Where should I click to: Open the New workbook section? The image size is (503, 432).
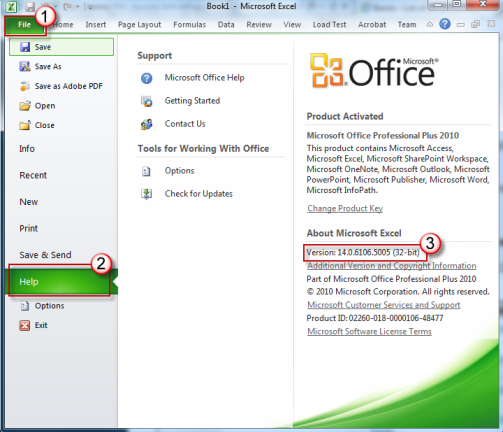(29, 202)
